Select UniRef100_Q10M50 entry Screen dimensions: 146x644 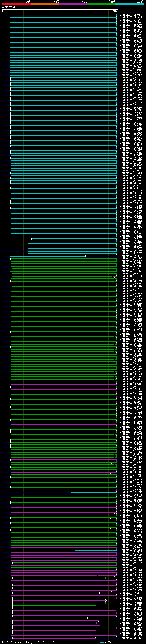click(131, 55)
